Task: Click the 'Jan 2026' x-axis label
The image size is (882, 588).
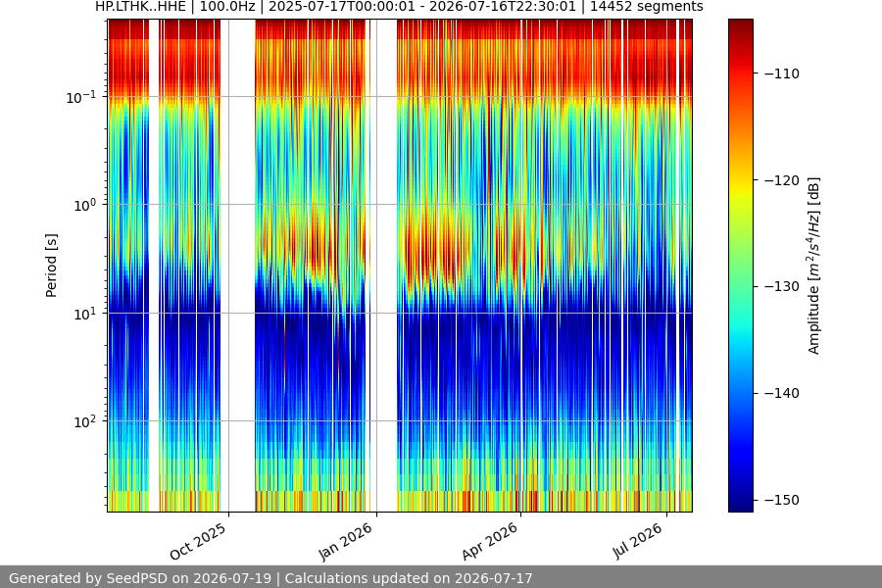Action: (x=345, y=541)
